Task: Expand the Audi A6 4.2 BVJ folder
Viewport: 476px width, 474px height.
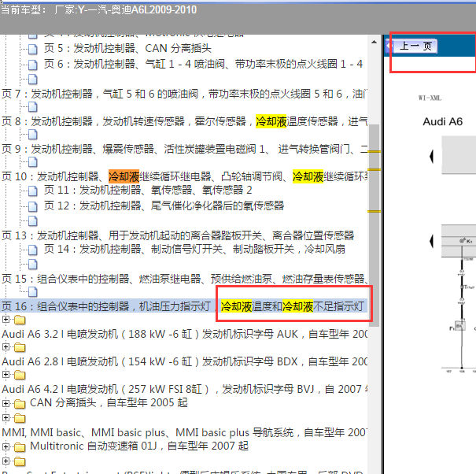Action: tap(6, 374)
